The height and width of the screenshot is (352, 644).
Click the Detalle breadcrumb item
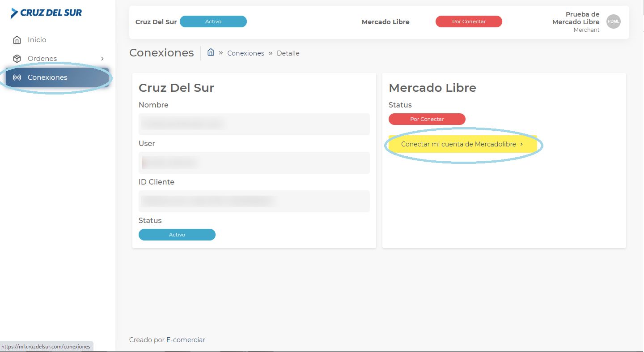click(x=288, y=53)
